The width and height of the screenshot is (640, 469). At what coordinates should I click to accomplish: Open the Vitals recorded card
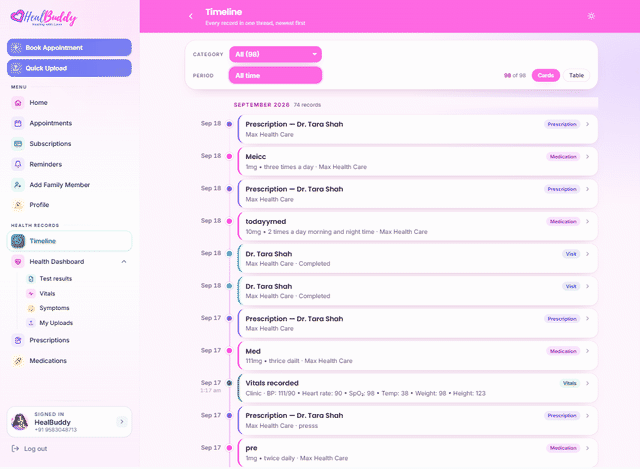point(418,388)
